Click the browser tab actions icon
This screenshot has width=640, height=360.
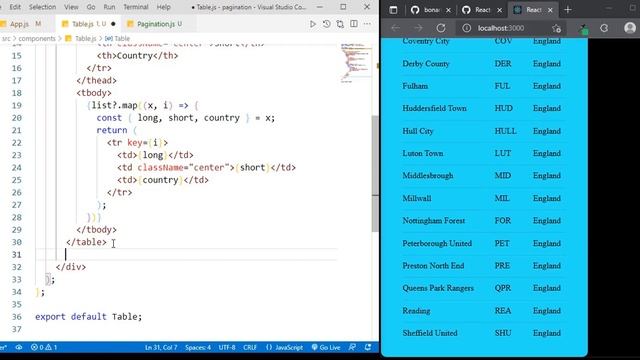coord(393,10)
